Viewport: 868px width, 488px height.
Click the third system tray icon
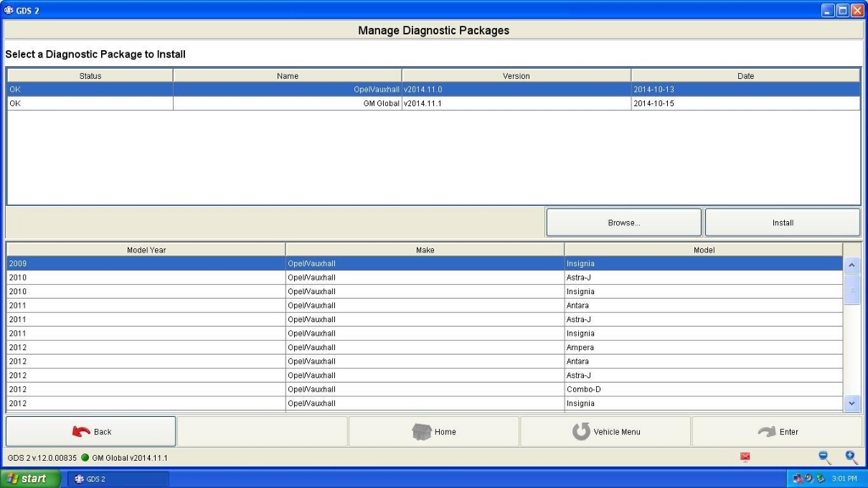click(x=821, y=479)
